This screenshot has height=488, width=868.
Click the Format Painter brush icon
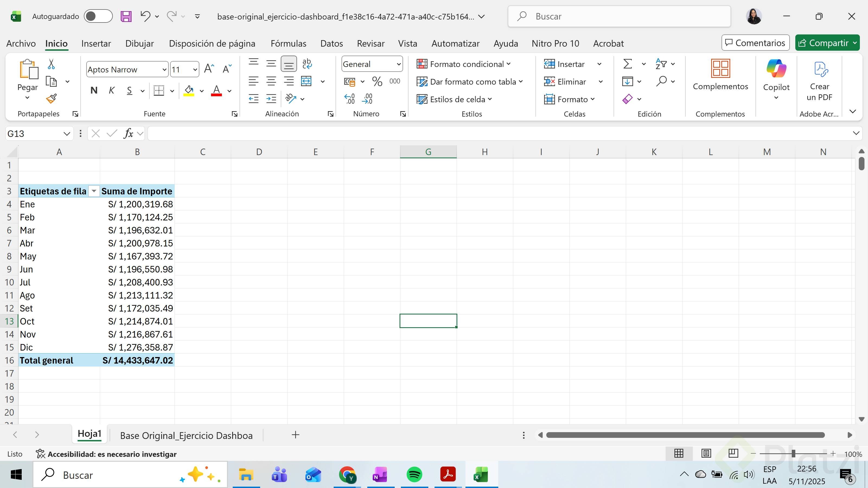51,99
